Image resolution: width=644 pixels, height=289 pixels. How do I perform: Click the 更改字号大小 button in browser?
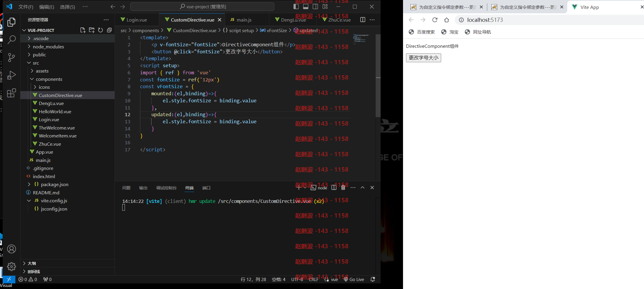pos(423,58)
